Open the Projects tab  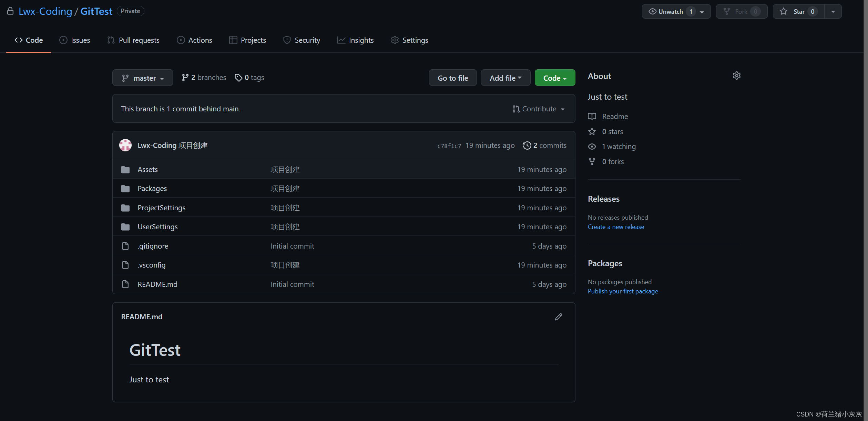(247, 40)
